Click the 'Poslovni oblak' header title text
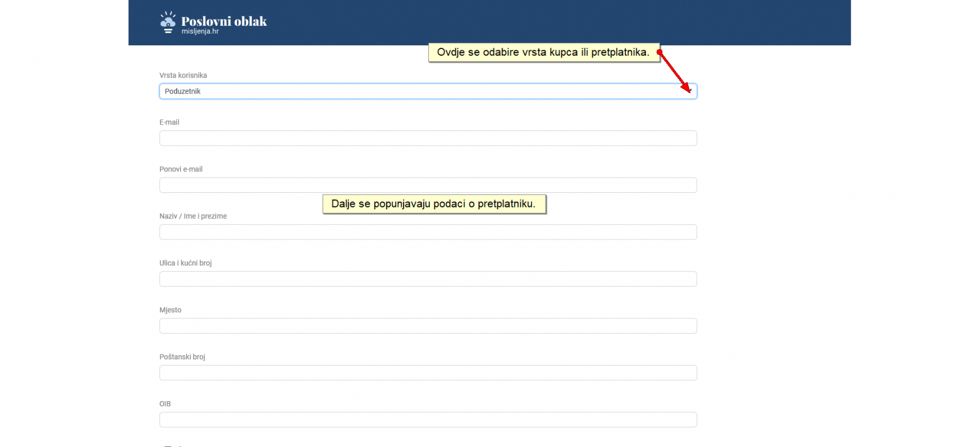Screen dimensions: 980x447 tap(224, 21)
